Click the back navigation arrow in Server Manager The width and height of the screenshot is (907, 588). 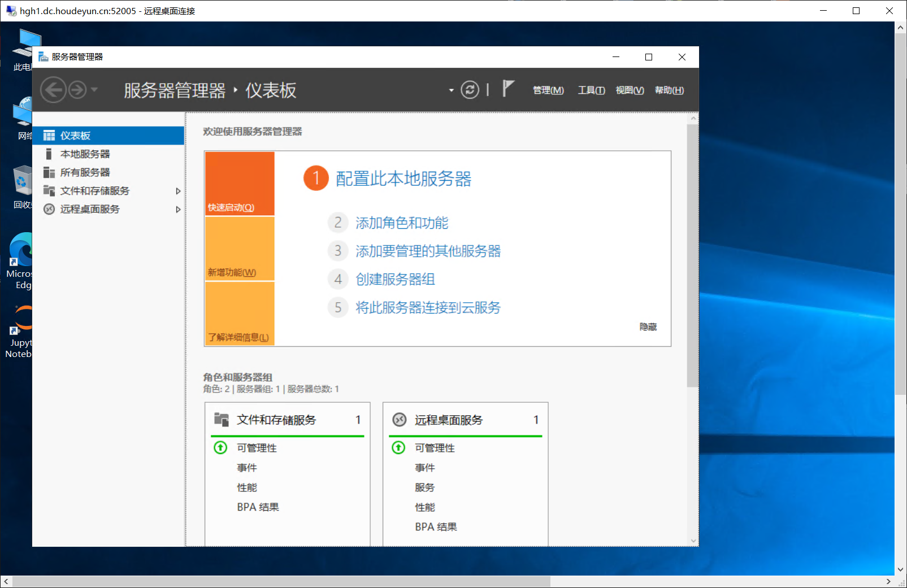[54, 90]
